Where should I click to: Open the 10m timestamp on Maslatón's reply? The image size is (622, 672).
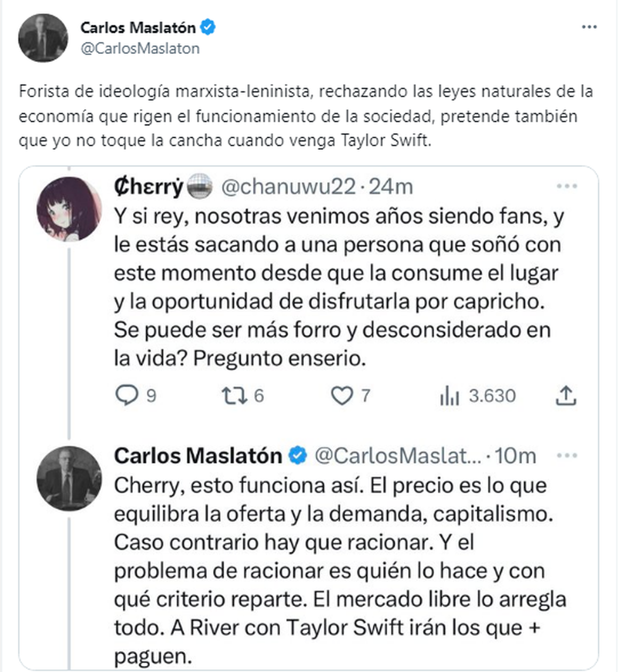click(515, 456)
